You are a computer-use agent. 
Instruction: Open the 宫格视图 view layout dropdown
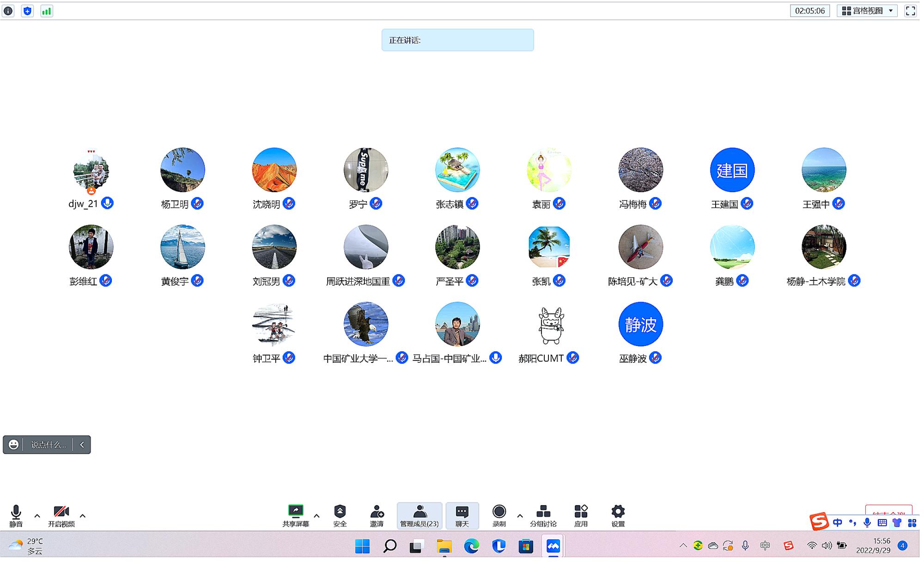(867, 11)
